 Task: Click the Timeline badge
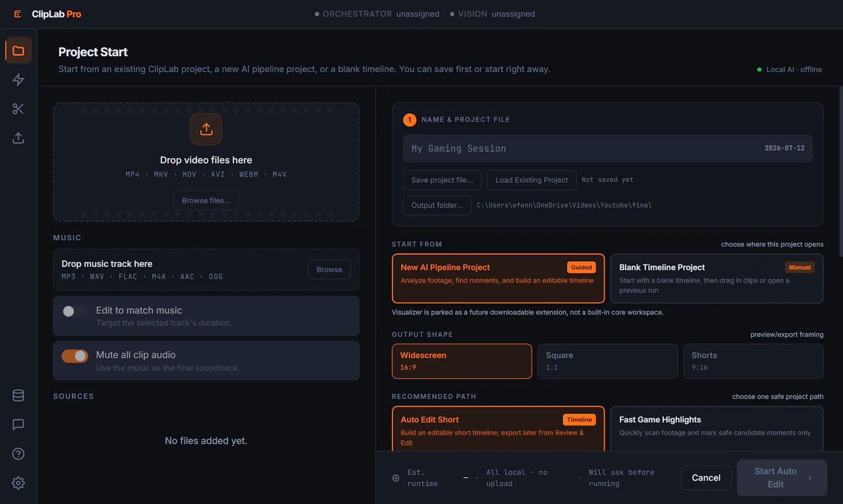click(x=580, y=420)
